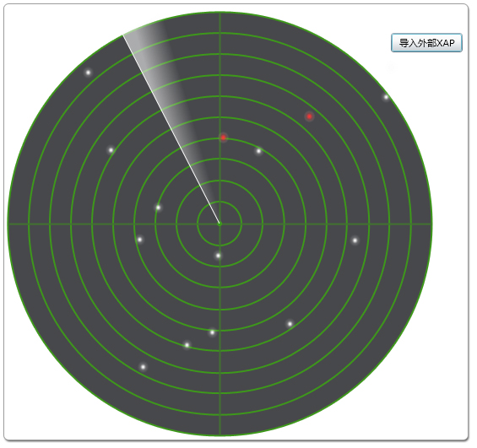Click the radar center point

click(220, 224)
